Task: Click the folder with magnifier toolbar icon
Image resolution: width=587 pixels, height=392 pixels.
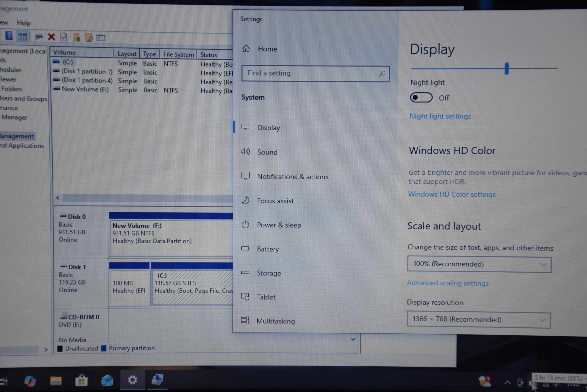Action: pos(89,38)
